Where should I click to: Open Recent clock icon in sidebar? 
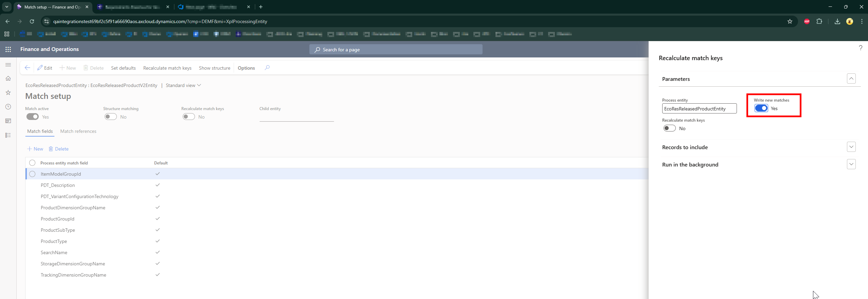click(x=8, y=107)
